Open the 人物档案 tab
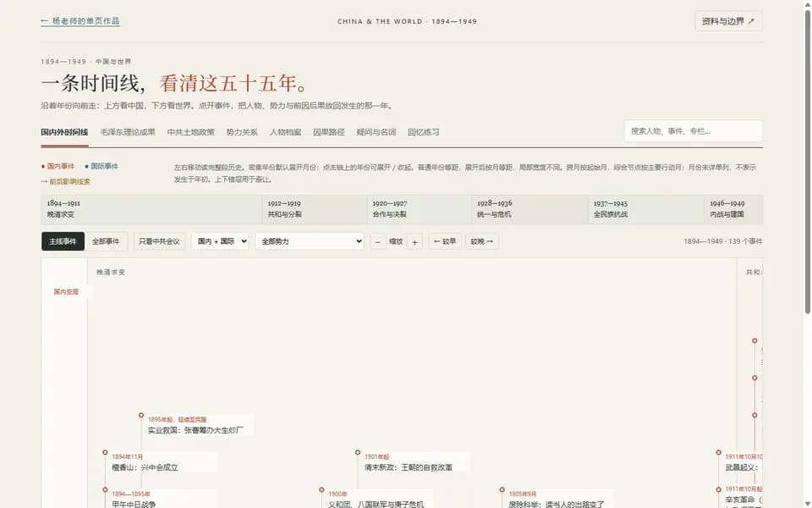Viewport: 812px width, 508px height. (285, 132)
